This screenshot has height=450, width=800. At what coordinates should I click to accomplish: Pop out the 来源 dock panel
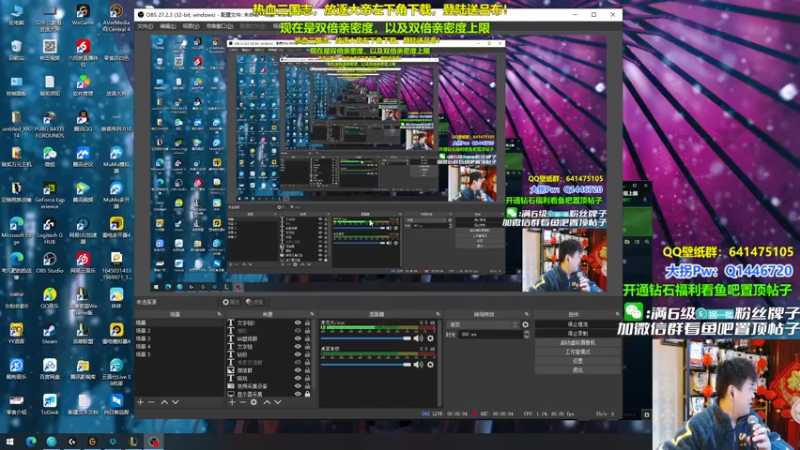(312, 314)
